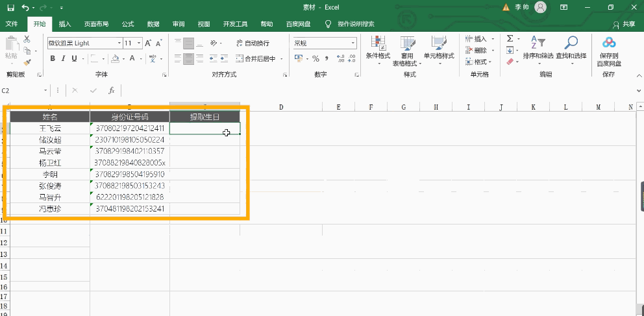Click the Cut scissors icon
The width and height of the screenshot is (644, 316).
(27, 39)
